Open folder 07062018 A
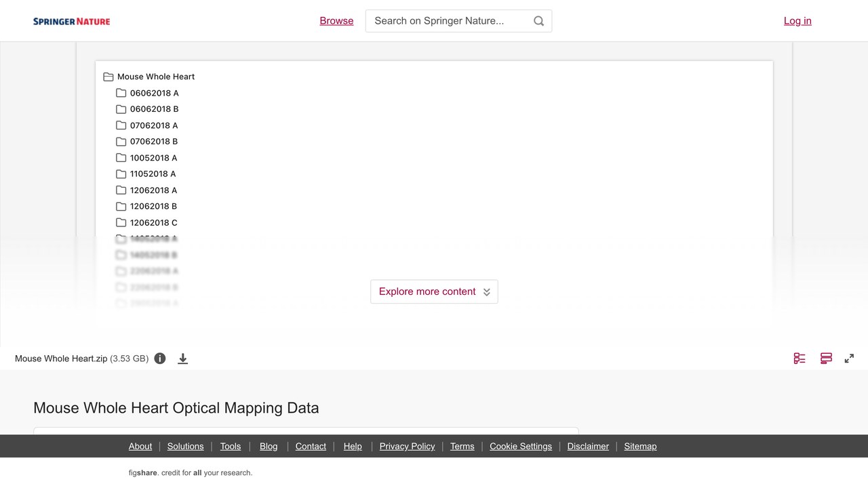 pyautogui.click(x=147, y=125)
